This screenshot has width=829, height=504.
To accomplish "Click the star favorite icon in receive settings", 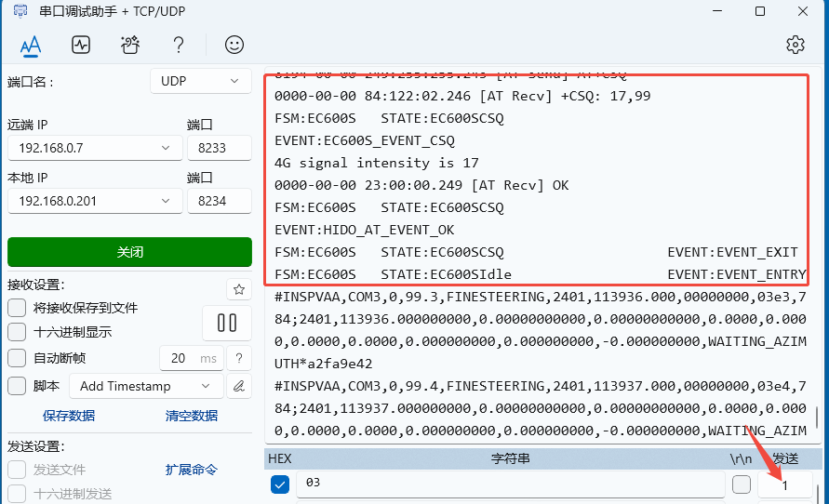I will 239,289.
